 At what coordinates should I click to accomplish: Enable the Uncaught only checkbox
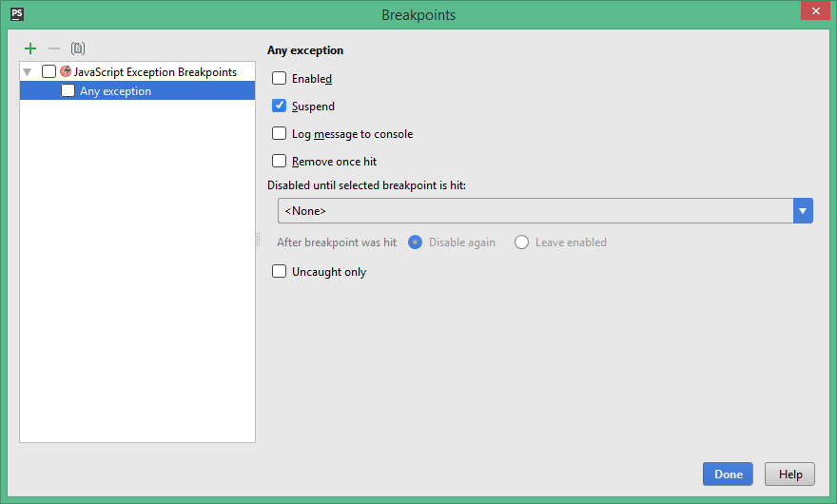tap(280, 272)
